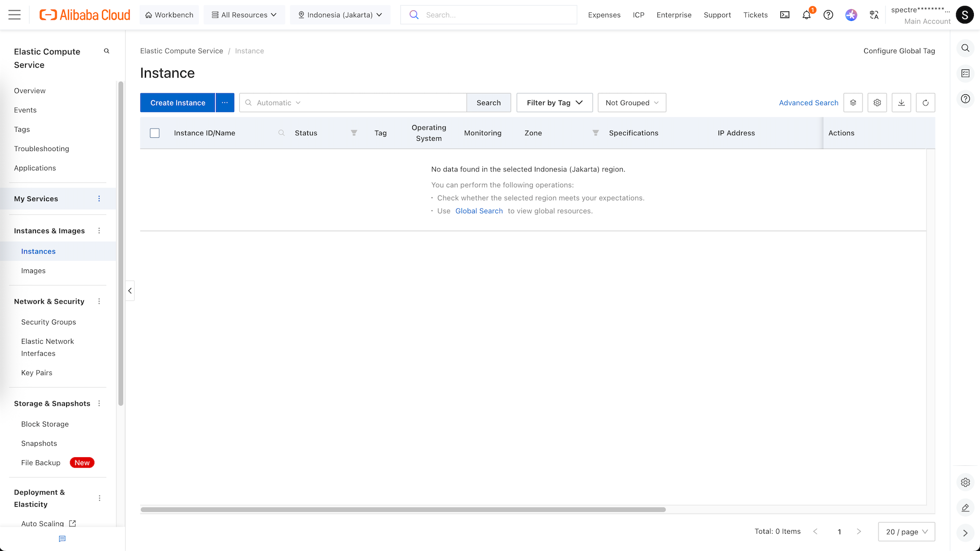980x551 pixels.
Task: Open the Cloud Shell terminal icon
Action: pos(785,15)
